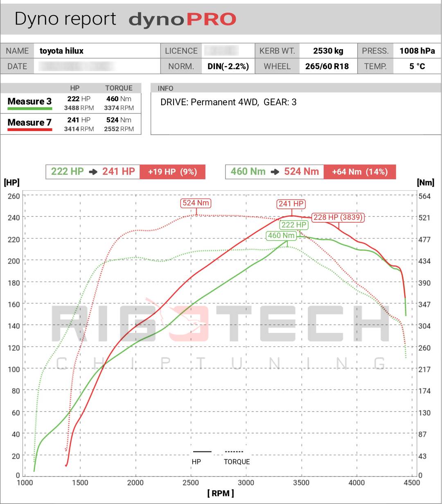
Task: Select the 'toyota hilux' name value
Action: coord(62,51)
